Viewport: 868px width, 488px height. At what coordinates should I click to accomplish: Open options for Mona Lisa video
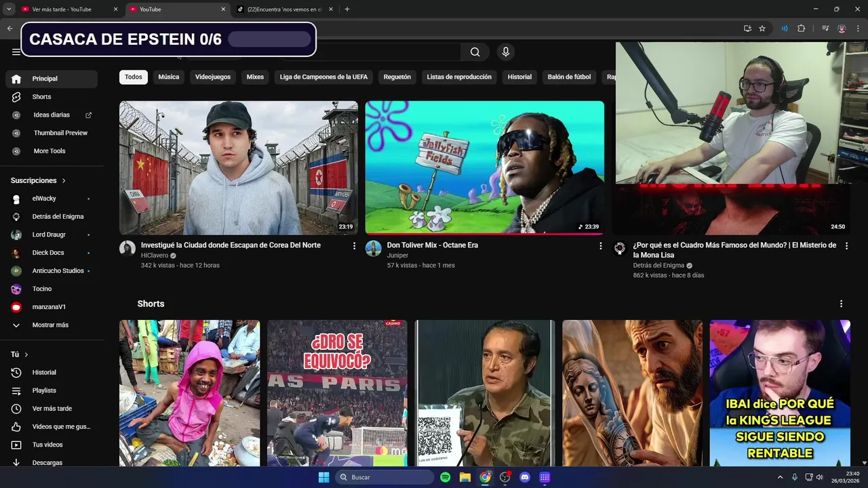point(846,246)
